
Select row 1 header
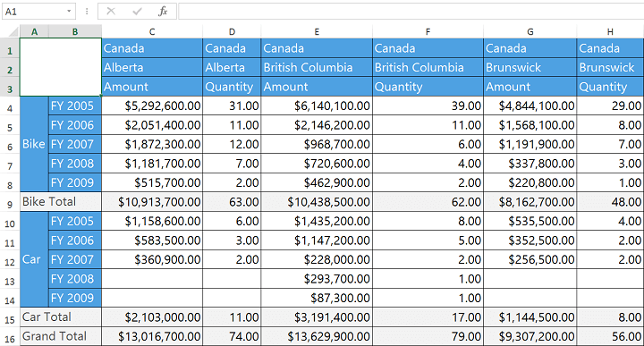[x=10, y=48]
